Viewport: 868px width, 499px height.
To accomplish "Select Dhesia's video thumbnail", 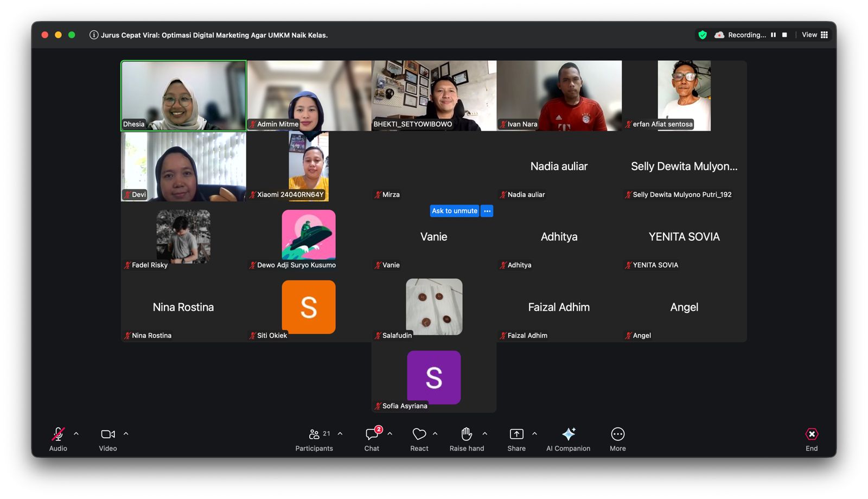I will (x=183, y=95).
